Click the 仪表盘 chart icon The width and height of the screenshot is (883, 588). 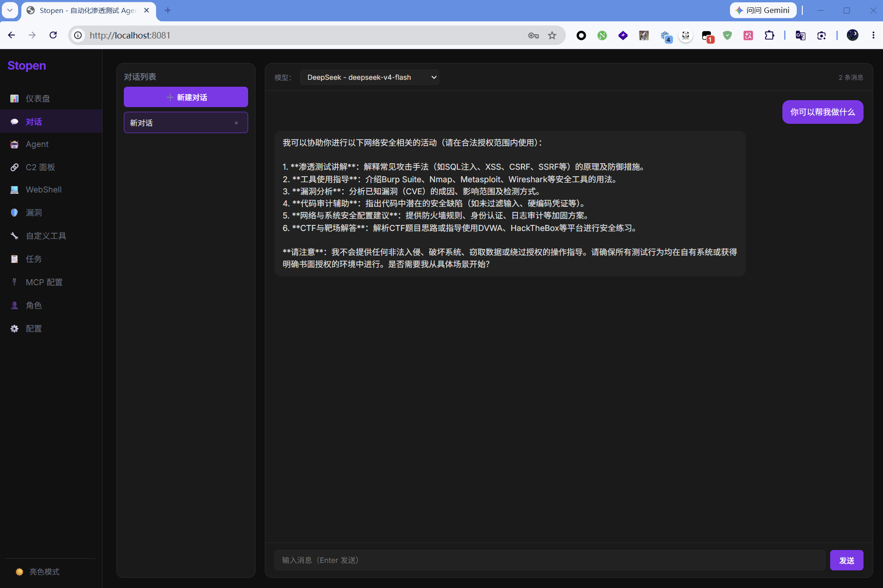(x=14, y=98)
